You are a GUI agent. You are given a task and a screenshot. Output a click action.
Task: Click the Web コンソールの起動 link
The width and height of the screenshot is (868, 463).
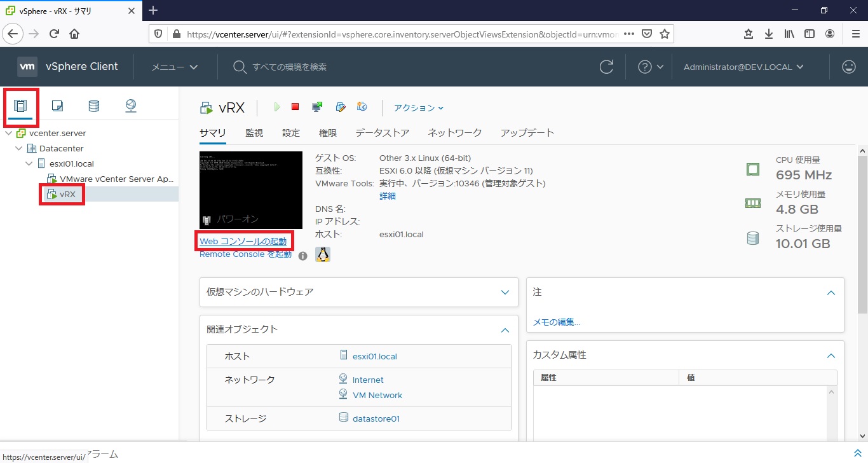click(243, 242)
